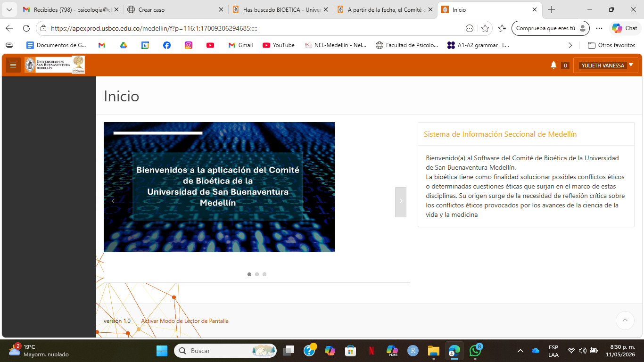644x362 pixels.
Task: Open the browser tab list dropdown
Action: [9, 9]
